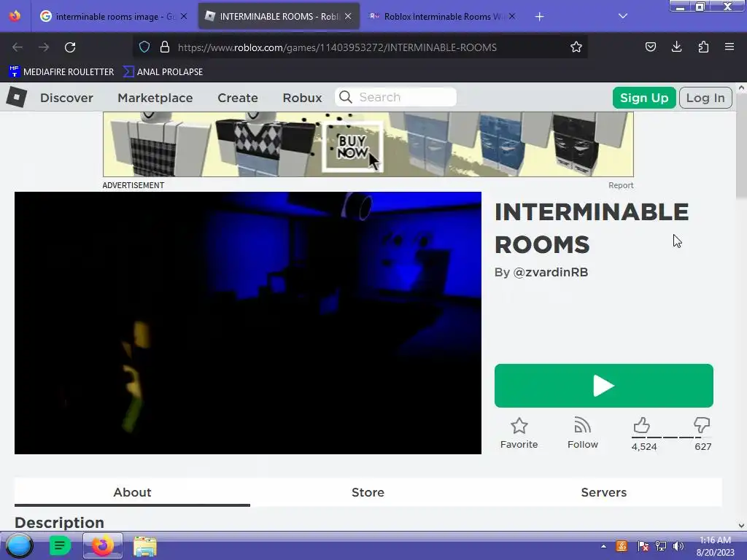Open the browser extensions icon
Viewport: 747px width, 560px height.
click(703, 47)
